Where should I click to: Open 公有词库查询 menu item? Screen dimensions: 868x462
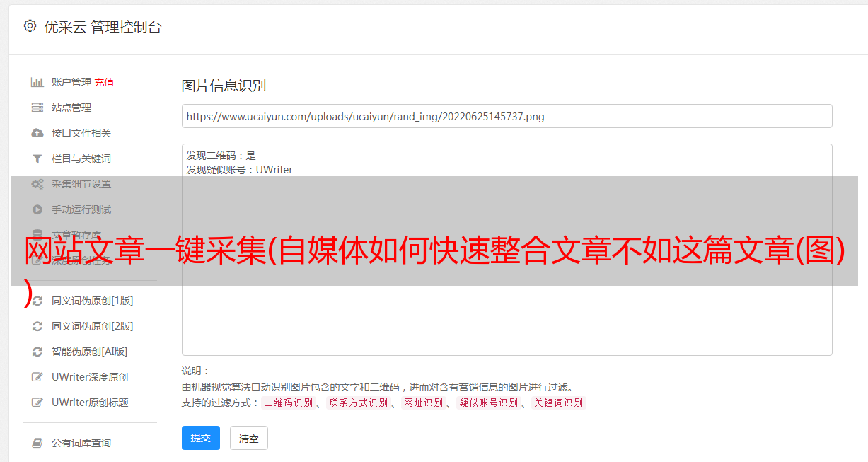click(x=81, y=443)
